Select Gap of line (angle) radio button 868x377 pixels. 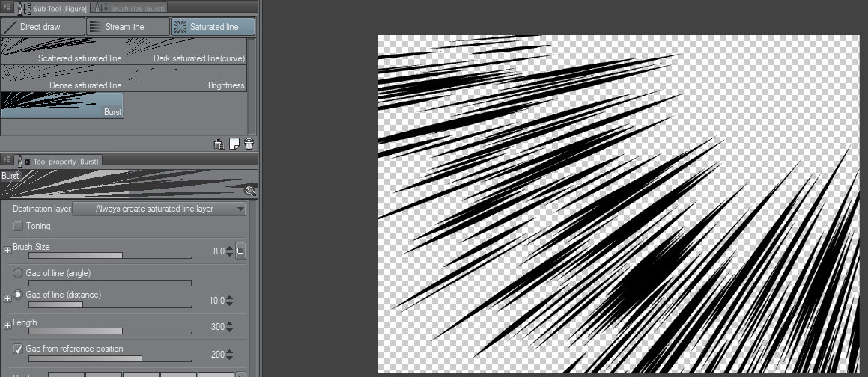pyautogui.click(x=18, y=273)
